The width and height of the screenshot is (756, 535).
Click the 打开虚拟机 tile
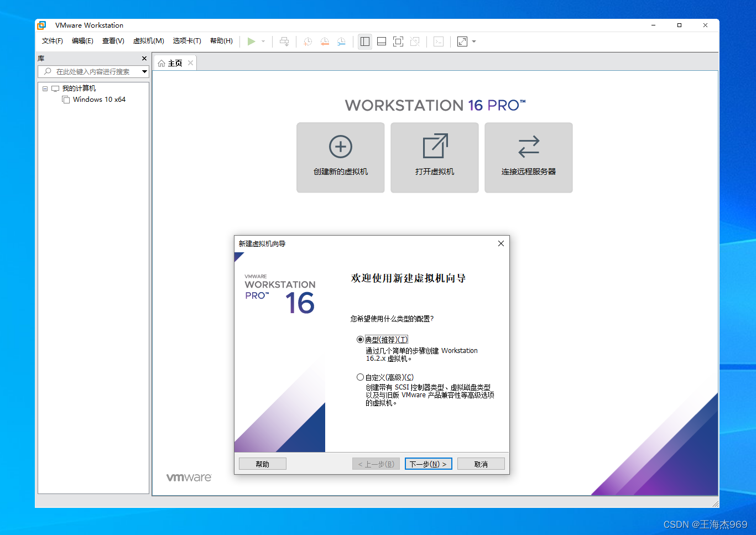(435, 158)
